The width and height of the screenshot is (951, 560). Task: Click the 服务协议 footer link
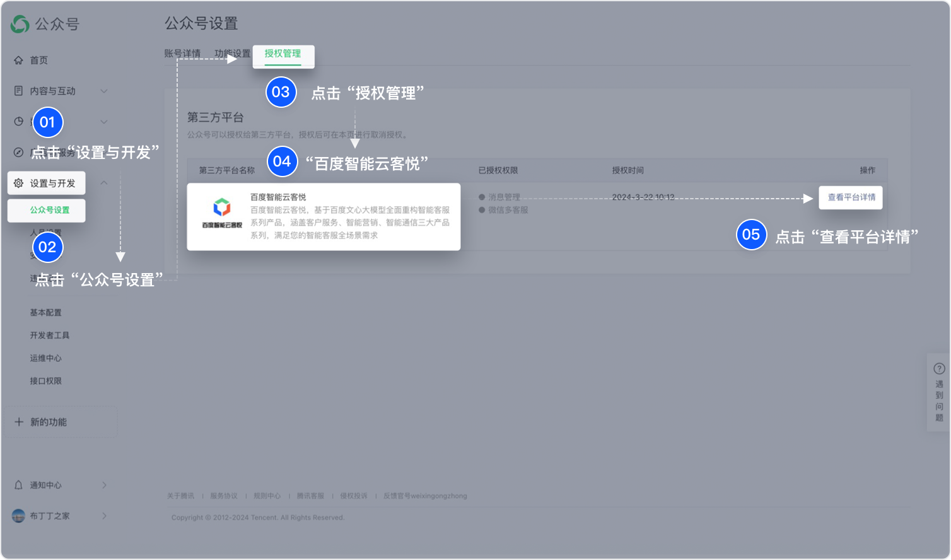(224, 496)
